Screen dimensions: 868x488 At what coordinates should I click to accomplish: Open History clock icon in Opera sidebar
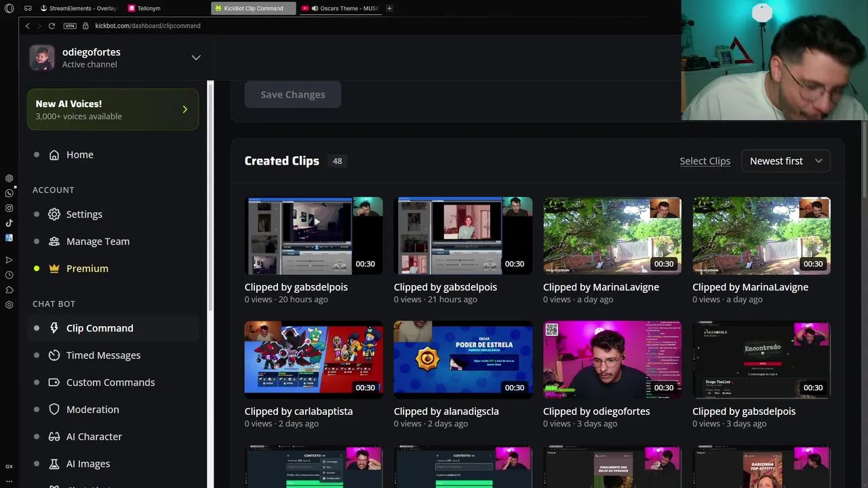(9, 274)
